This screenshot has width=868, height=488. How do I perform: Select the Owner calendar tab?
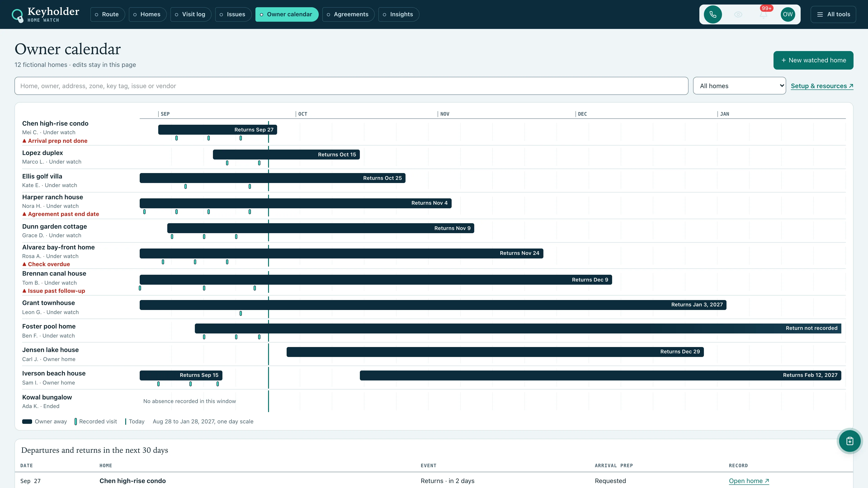coord(287,14)
